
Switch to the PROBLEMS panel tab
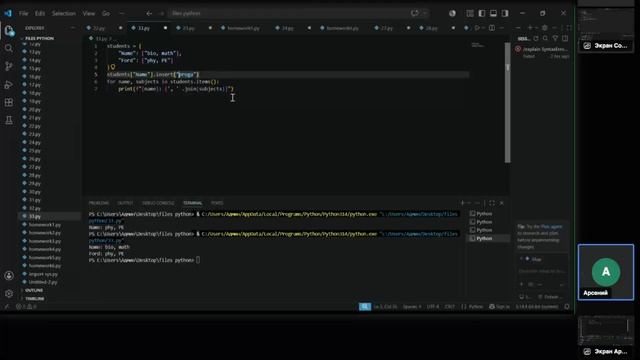pyautogui.click(x=99, y=203)
